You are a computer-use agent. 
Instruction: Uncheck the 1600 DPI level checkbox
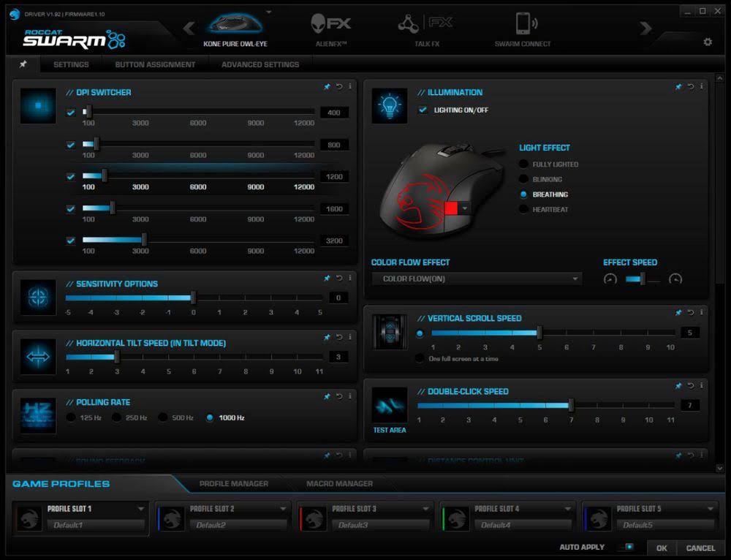coord(71,209)
